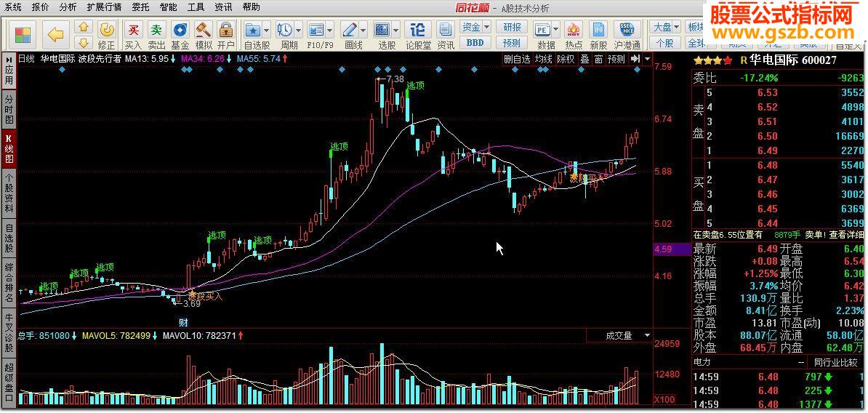Click the yellow up arrow button
This screenshot has width=868, height=413.
tap(83, 27)
